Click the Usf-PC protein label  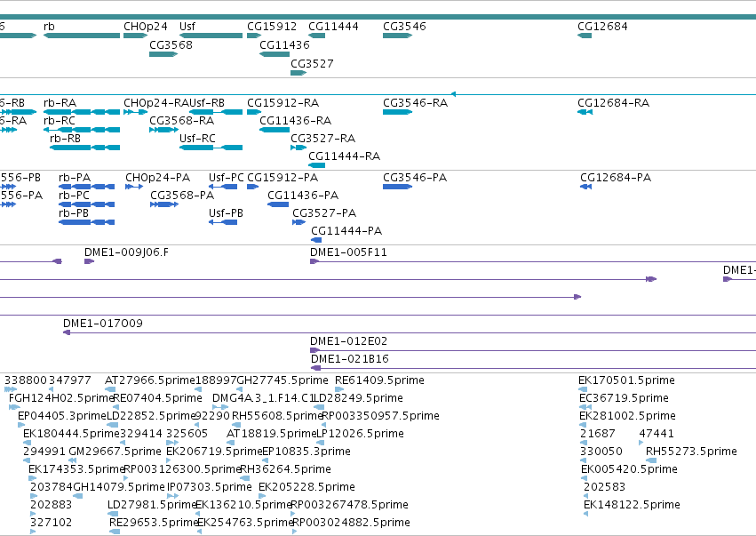click(x=227, y=178)
